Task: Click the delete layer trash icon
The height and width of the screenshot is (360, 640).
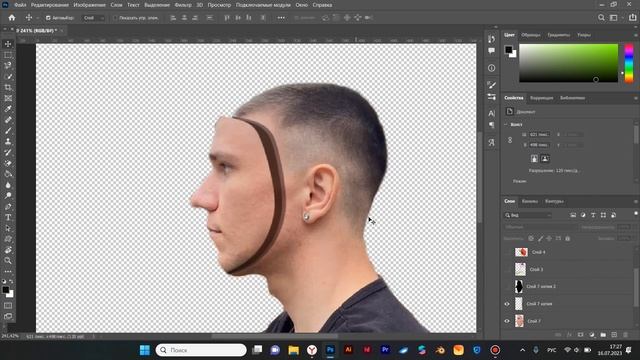Action: pyautogui.click(x=625, y=335)
